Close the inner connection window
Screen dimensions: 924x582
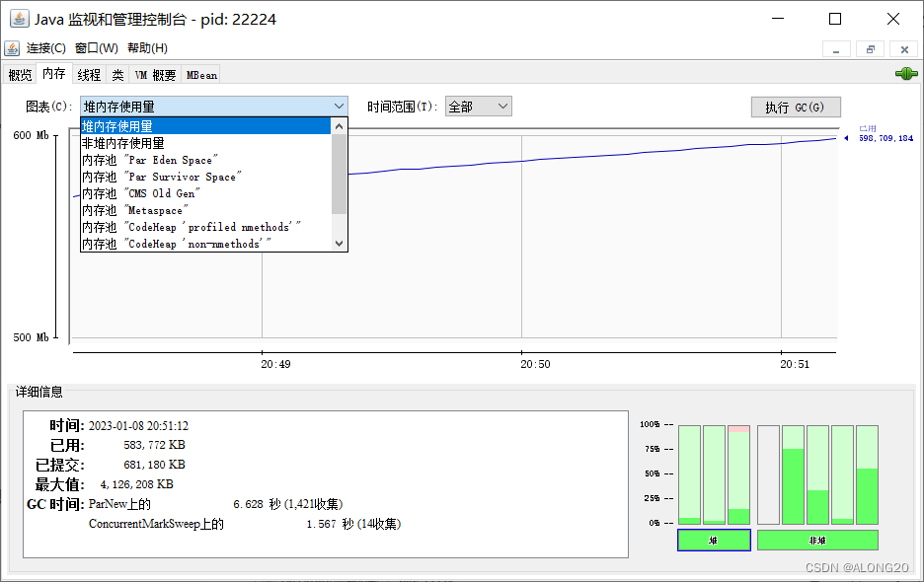point(904,49)
